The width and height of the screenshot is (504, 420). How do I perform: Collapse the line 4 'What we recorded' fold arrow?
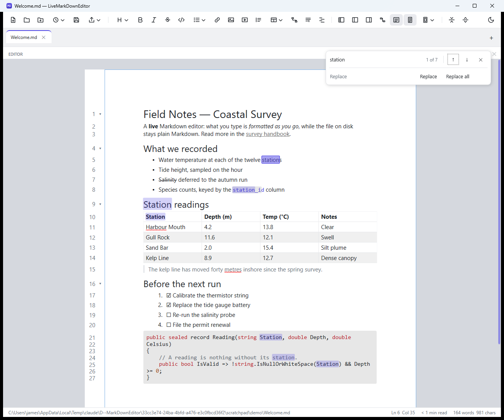100,149
